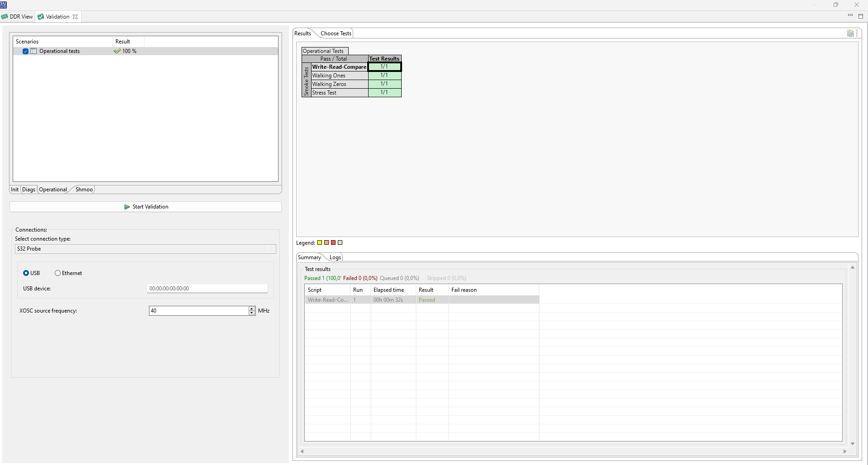Switch to the Choose Tests tab

335,33
